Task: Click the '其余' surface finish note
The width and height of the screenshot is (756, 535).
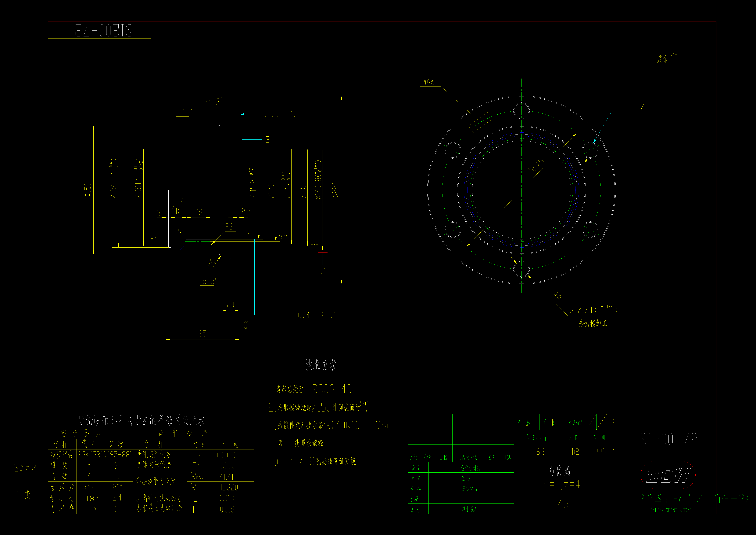Action: click(x=662, y=59)
